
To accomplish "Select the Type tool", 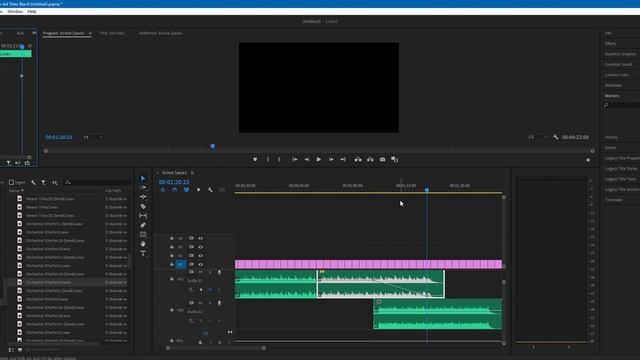I will 143,253.
